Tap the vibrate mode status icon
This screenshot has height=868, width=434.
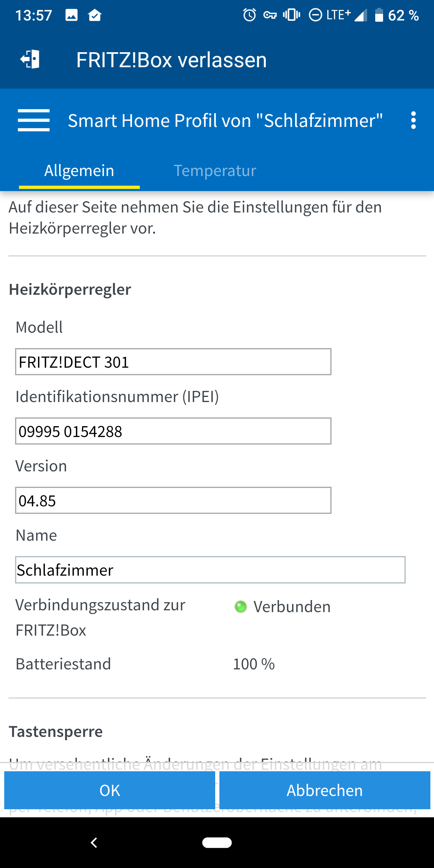291,15
